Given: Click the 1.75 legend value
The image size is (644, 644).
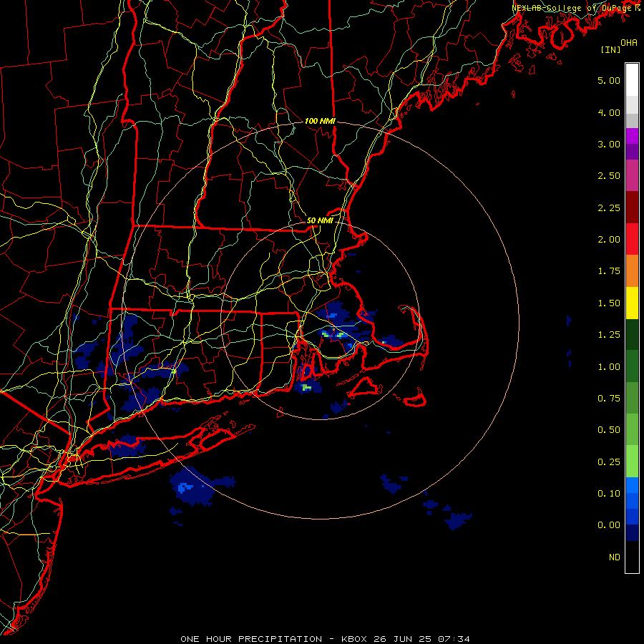Looking at the screenshot, I should [x=609, y=271].
